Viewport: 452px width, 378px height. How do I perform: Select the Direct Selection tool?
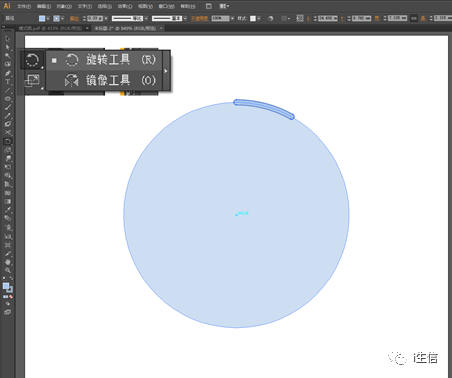tap(8, 47)
